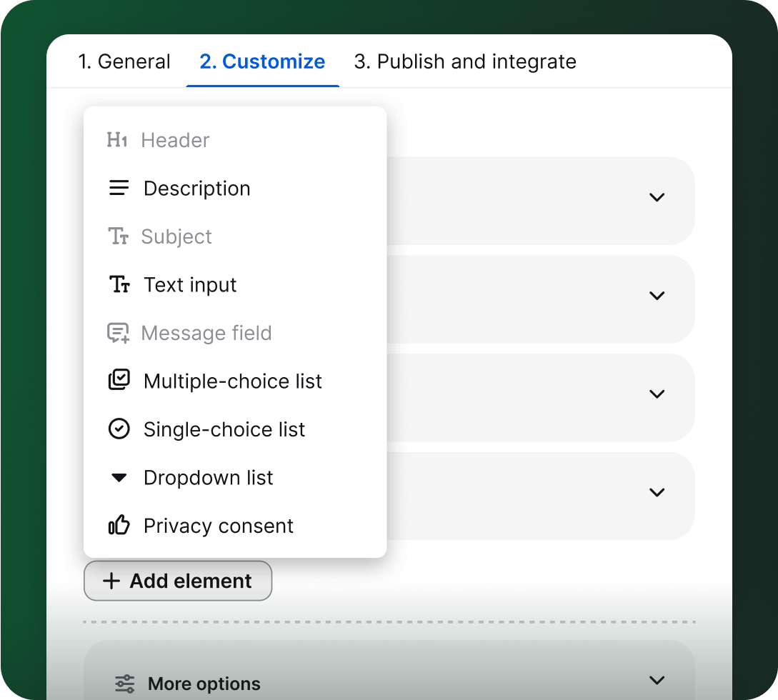
Task: Select the Description lines icon
Action: (x=119, y=188)
